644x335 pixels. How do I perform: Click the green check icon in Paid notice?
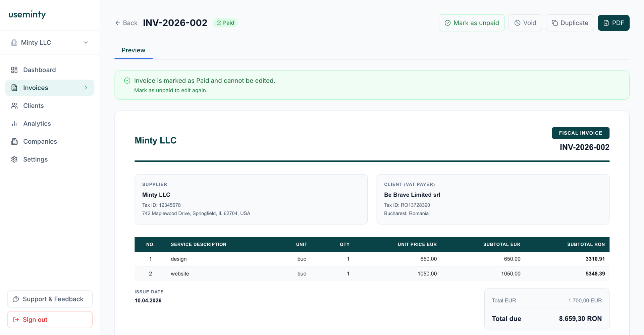coord(127,81)
